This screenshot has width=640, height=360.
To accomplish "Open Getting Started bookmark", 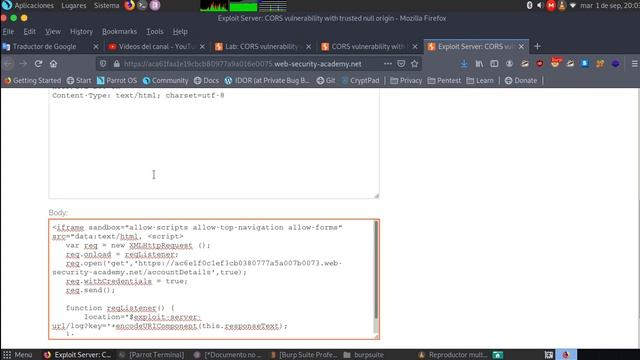I will 32,80.
